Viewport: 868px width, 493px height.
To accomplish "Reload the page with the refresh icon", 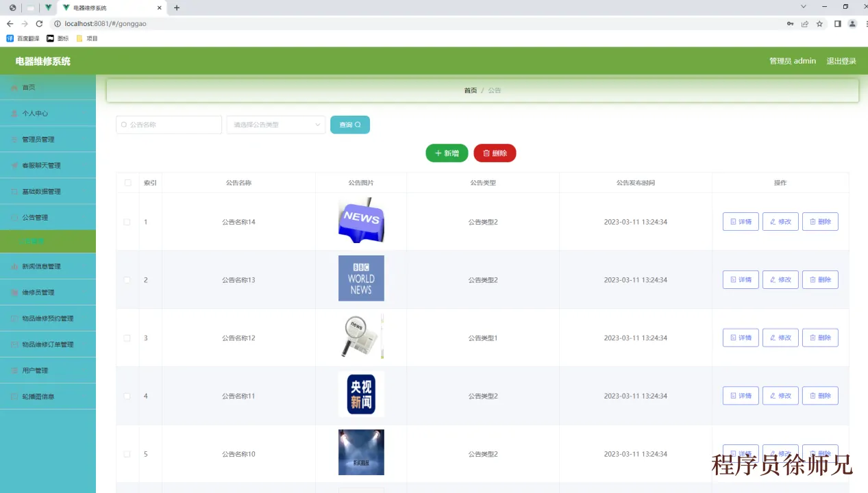I will 39,23.
